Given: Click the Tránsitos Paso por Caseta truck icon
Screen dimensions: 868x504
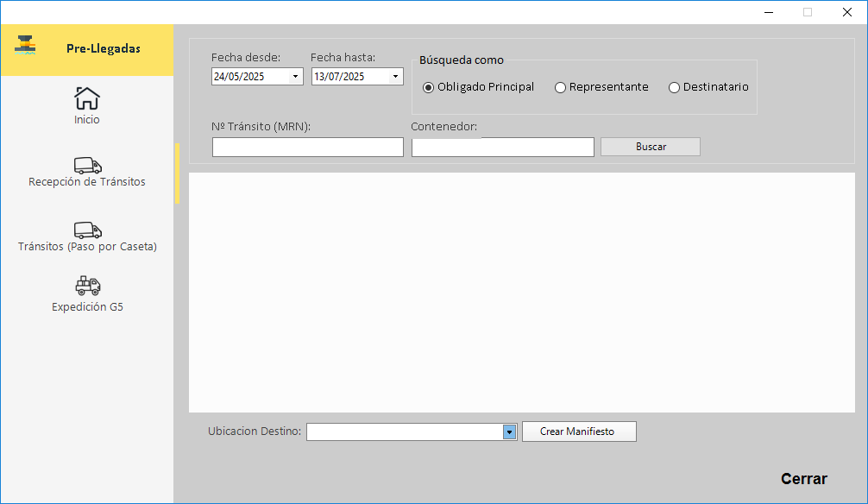Looking at the screenshot, I should point(87,230).
